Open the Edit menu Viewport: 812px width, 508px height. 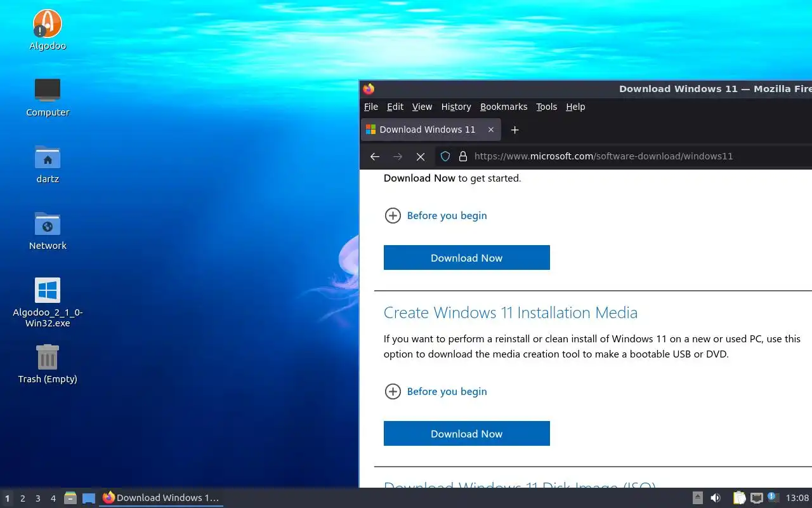pos(395,107)
